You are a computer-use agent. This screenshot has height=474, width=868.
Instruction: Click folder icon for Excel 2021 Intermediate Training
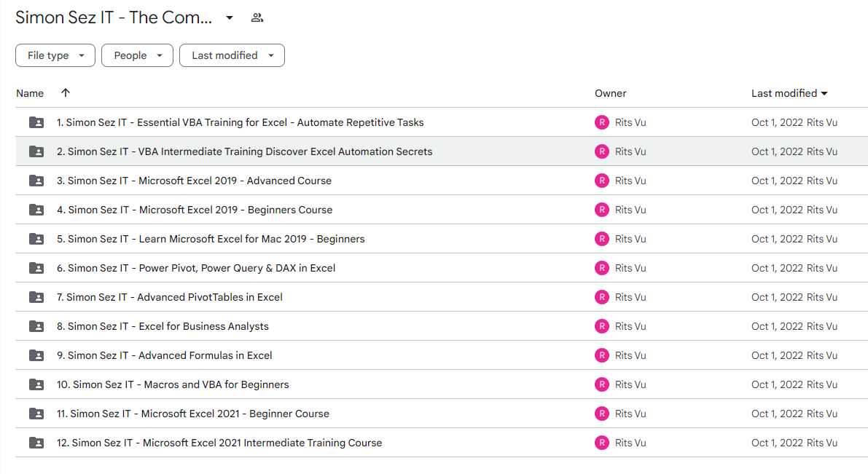(x=36, y=443)
